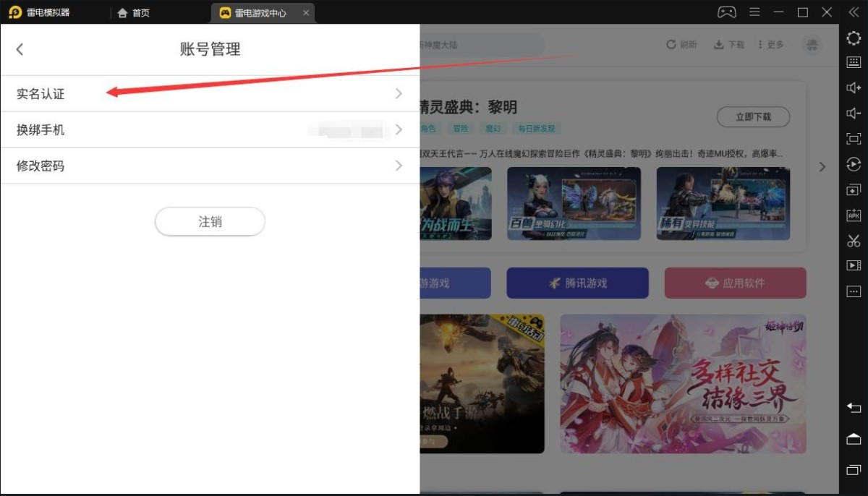Switch to the 首页 tab
This screenshot has width=868, height=496.
134,13
